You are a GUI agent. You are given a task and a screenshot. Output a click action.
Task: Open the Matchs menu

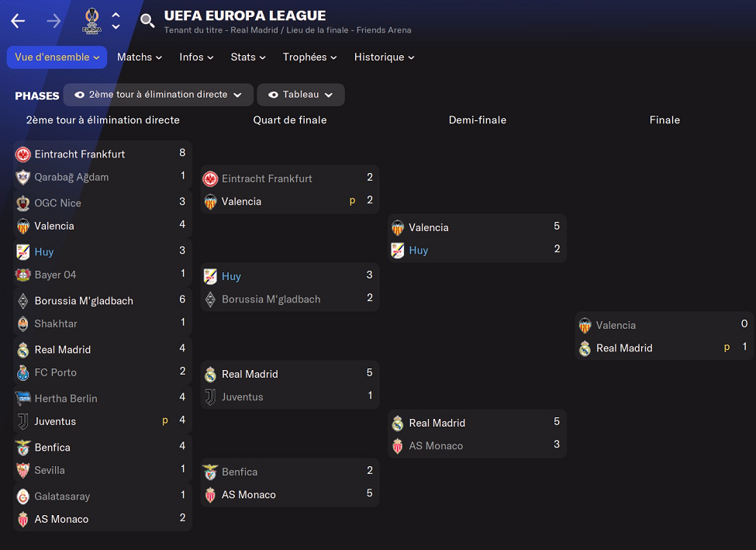pos(140,57)
